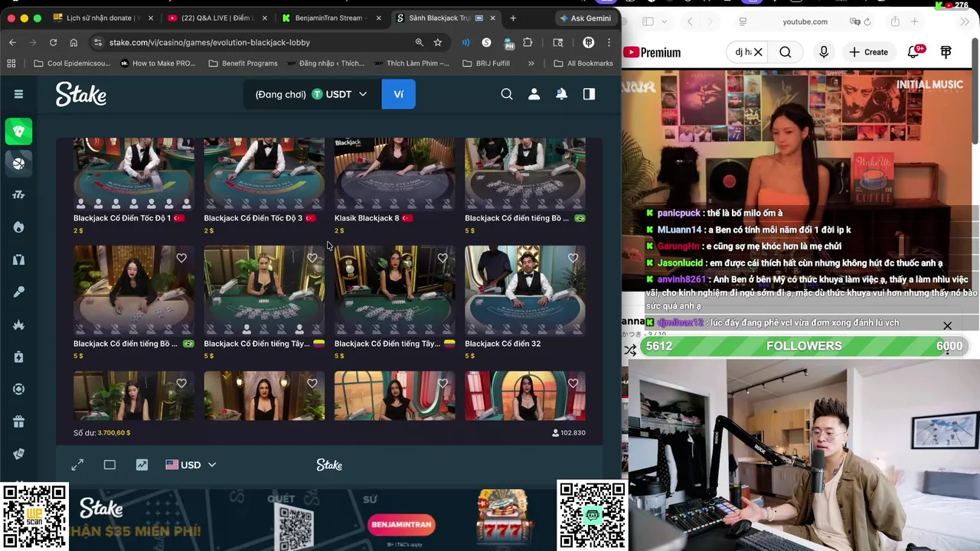Open a new Chrome tab
This screenshot has width=980, height=551.
coord(513,18)
